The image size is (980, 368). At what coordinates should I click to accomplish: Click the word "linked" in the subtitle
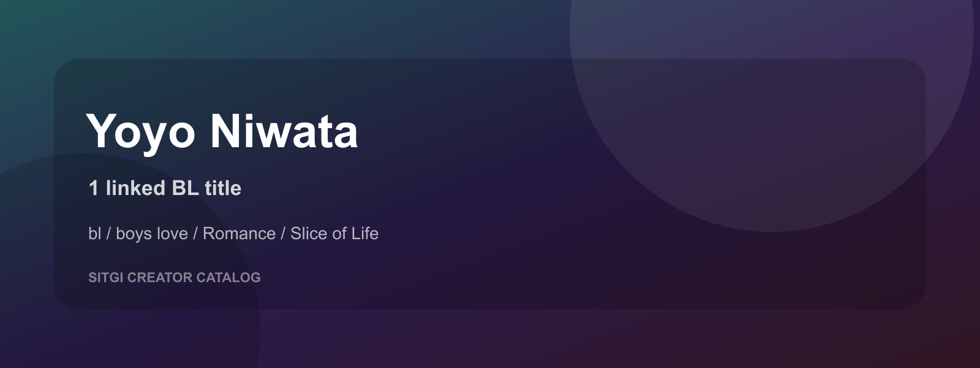pyautogui.click(x=135, y=188)
